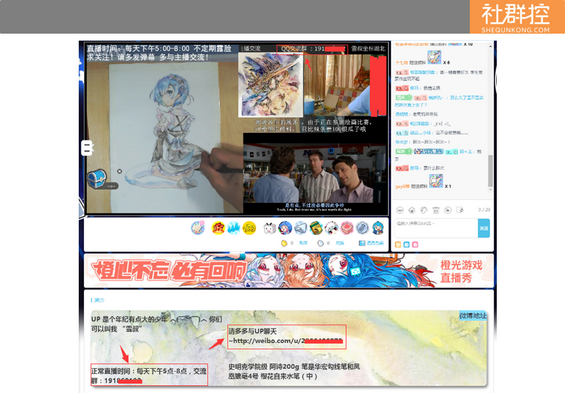Click the blue send button beside chat input
This screenshot has height=393, width=565.
(484, 228)
